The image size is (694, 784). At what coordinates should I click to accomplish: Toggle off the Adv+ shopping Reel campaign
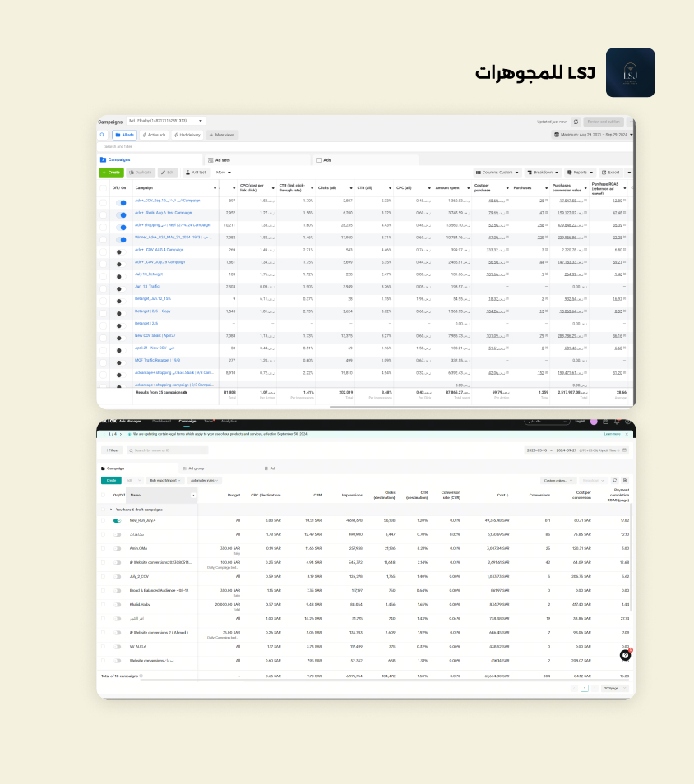coord(122,225)
